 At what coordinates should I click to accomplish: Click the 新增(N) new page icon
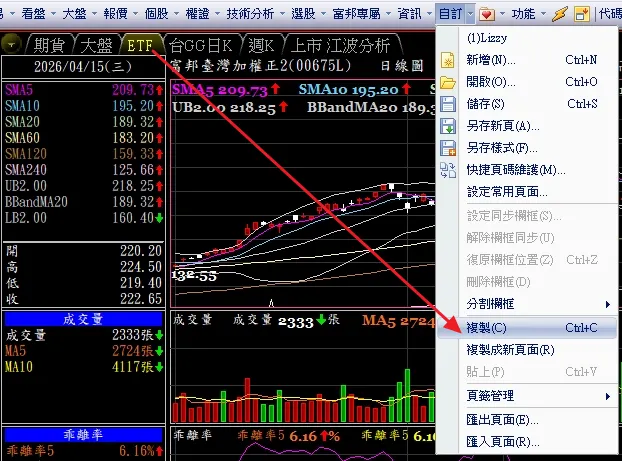click(x=448, y=60)
